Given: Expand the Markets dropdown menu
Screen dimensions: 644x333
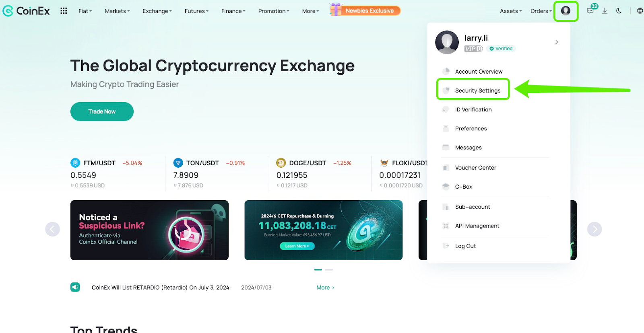Looking at the screenshot, I should pyautogui.click(x=117, y=11).
